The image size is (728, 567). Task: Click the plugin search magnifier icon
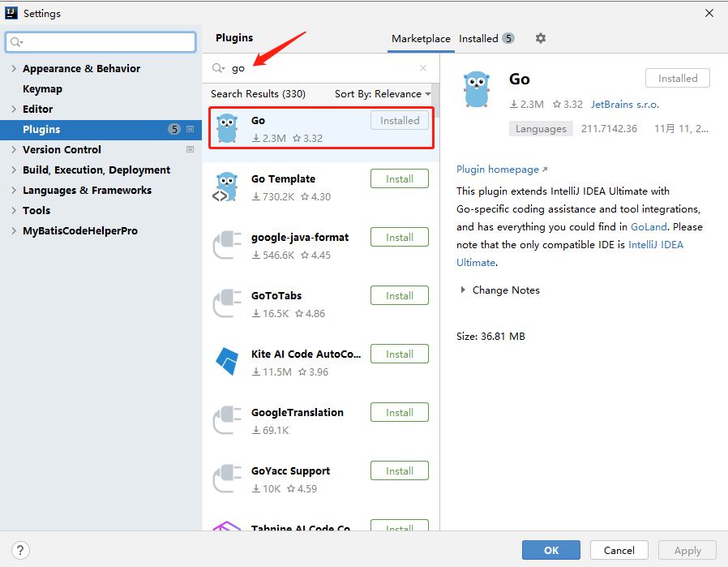click(x=218, y=68)
